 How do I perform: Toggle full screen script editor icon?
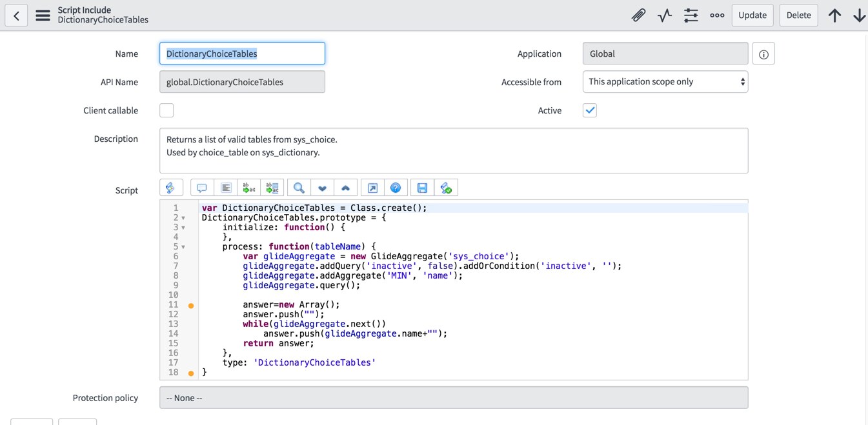(x=372, y=188)
